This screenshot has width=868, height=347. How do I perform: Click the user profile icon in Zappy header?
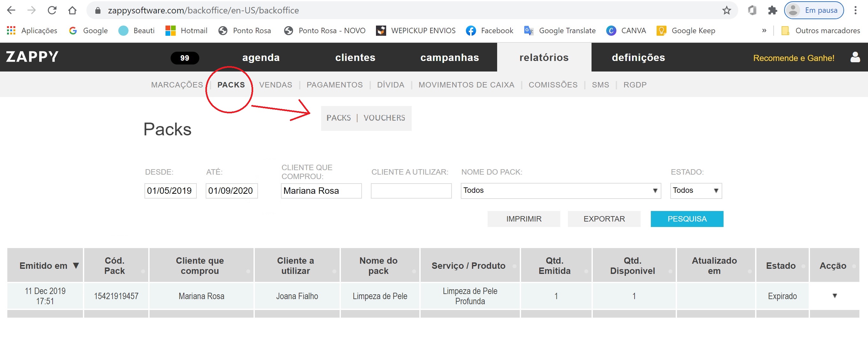pyautogui.click(x=855, y=57)
